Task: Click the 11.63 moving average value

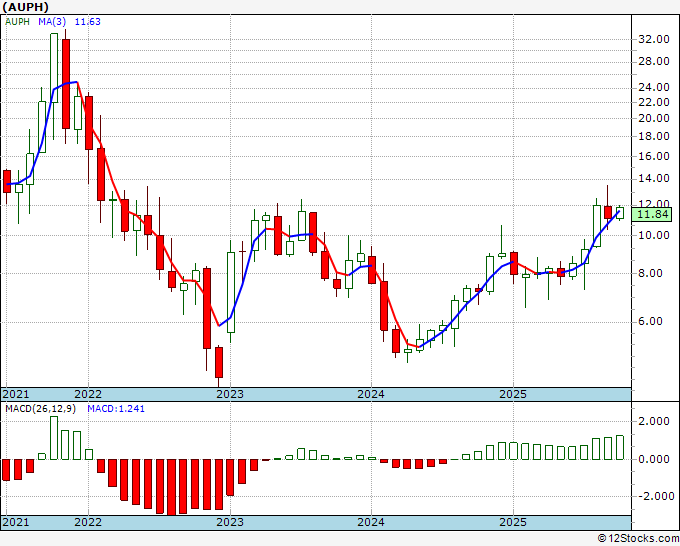Action: (x=88, y=22)
